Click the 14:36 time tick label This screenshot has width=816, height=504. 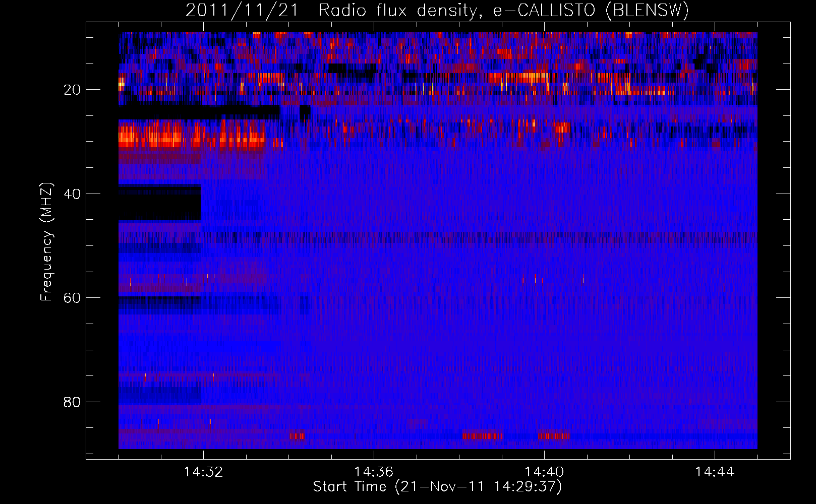click(x=374, y=472)
